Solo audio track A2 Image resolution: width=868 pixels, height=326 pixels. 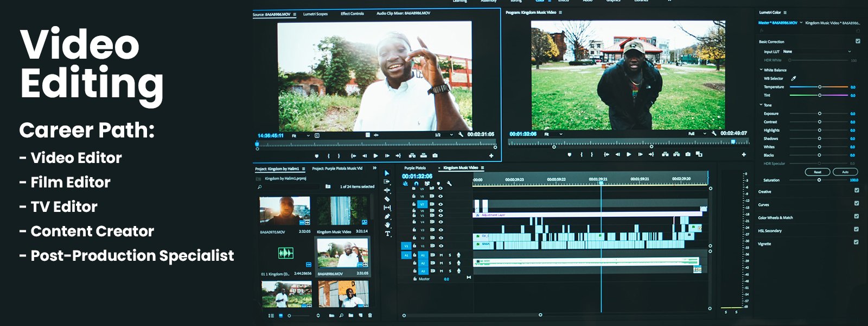(450, 263)
